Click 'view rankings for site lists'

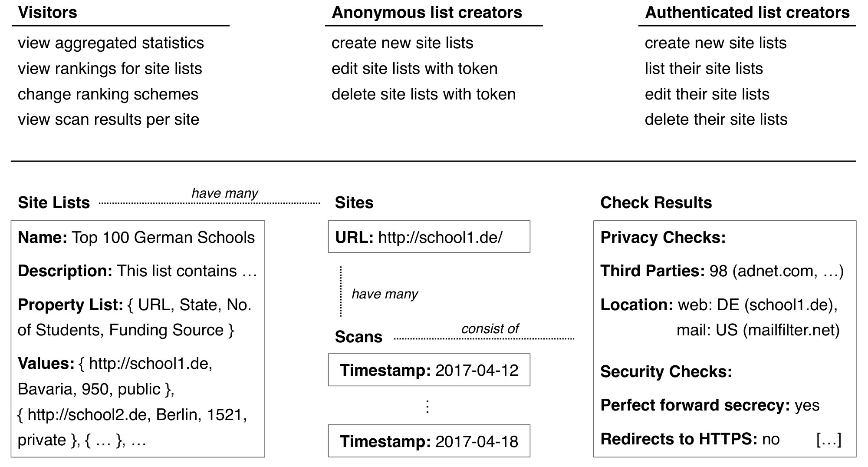point(110,69)
